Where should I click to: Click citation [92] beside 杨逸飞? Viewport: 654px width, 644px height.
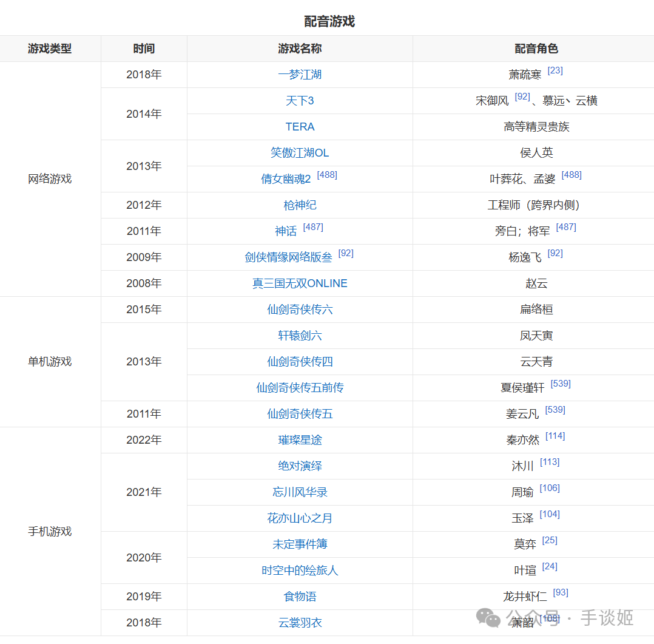coord(555,253)
